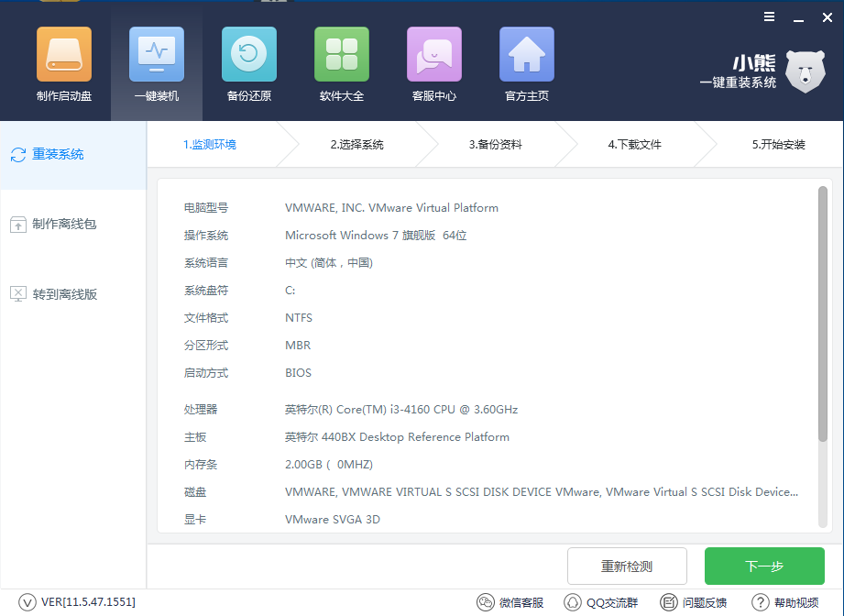Screen dimensions: 844x616
Task: Click the refresh icon beside 重装系统
Action: coord(16,155)
